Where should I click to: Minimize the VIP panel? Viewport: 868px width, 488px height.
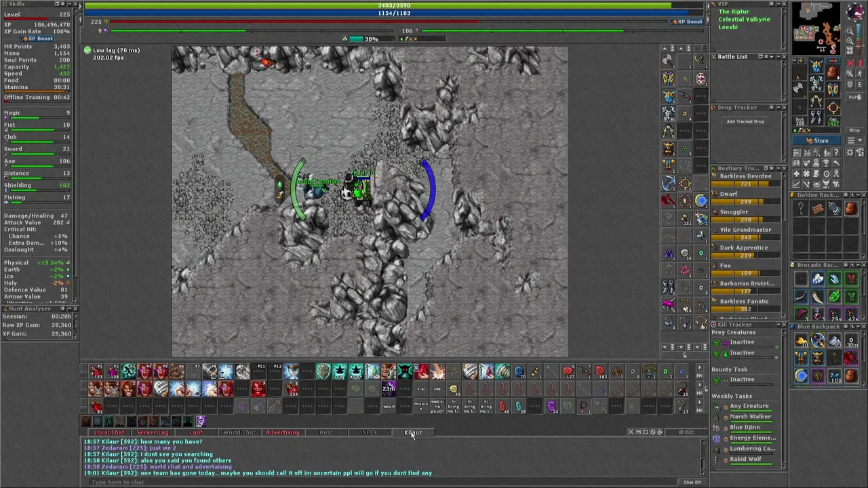[778, 4]
